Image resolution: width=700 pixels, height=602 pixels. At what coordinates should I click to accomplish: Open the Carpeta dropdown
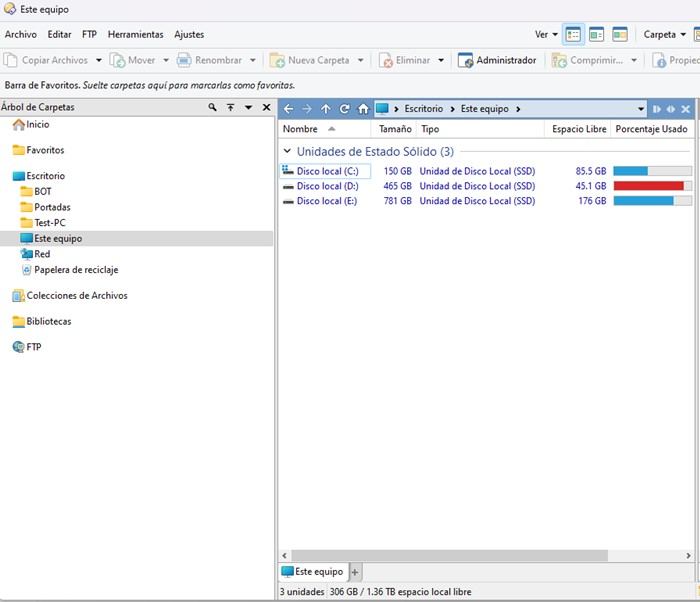click(664, 34)
